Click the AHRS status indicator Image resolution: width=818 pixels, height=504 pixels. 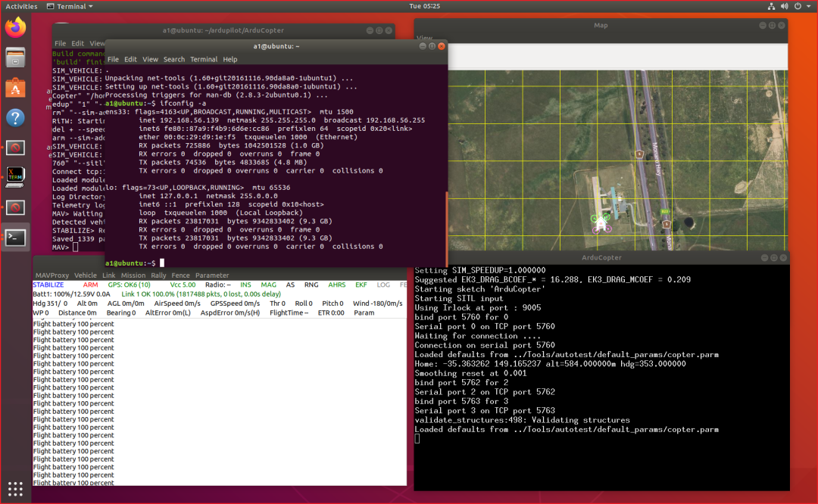337,285
